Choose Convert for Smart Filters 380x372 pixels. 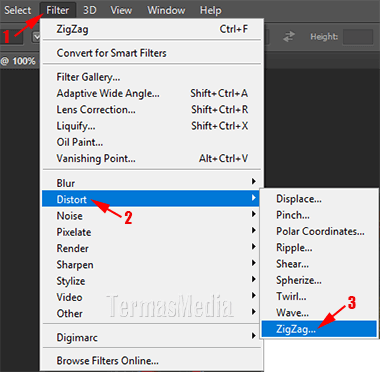tap(152, 53)
